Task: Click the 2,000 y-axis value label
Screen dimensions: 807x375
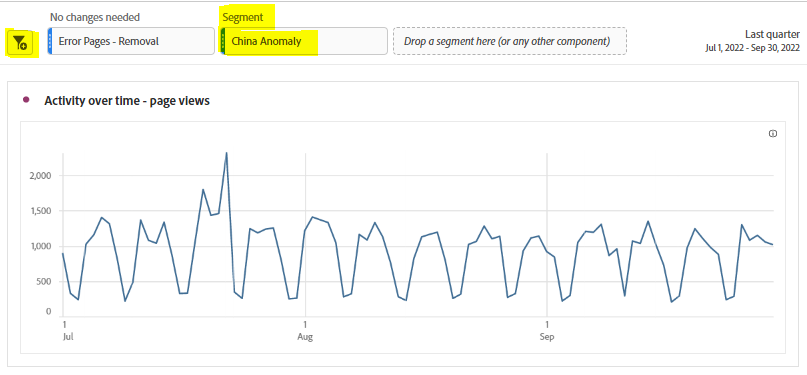Action: coord(41,175)
